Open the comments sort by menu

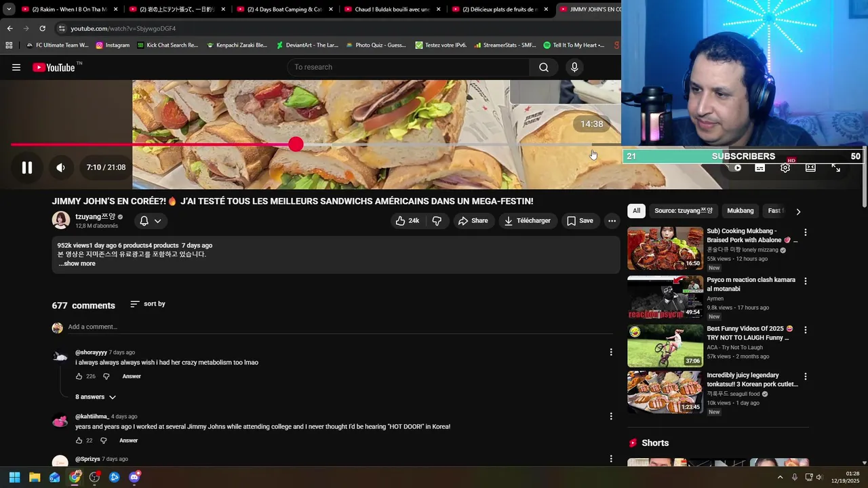[148, 304]
